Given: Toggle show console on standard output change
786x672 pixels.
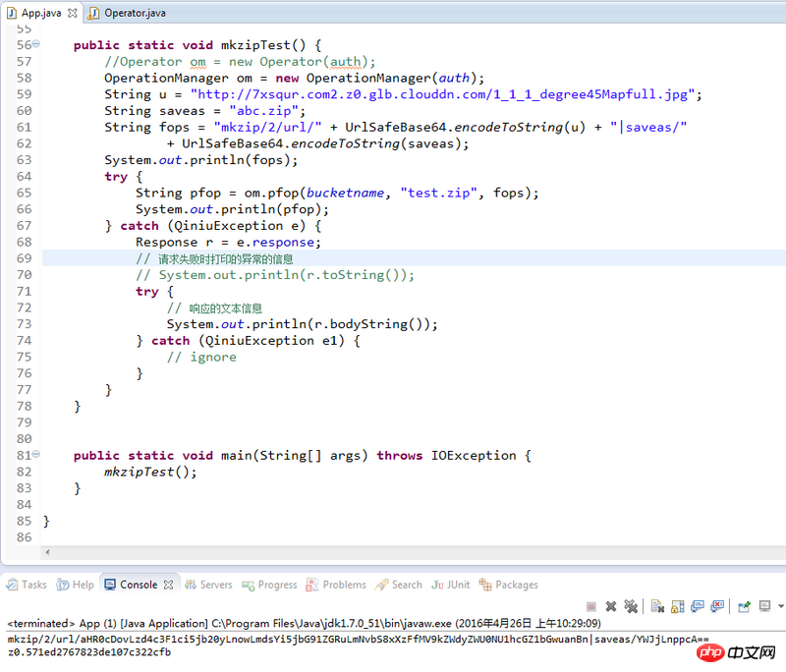Looking at the screenshot, I should 698,606.
